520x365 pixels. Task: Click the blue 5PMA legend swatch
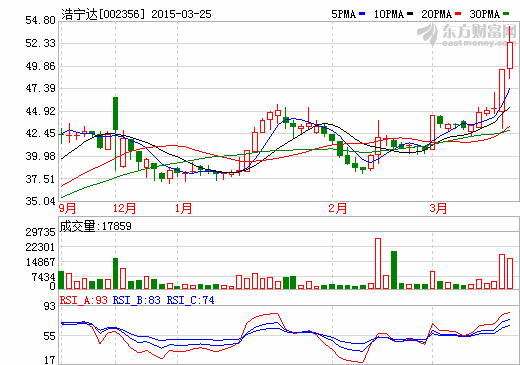[362, 14]
